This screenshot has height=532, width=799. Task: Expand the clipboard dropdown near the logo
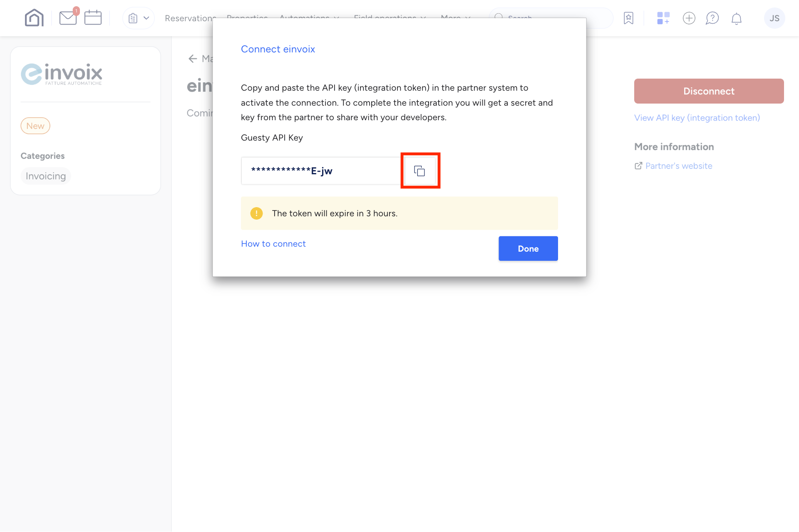pyautogui.click(x=139, y=18)
